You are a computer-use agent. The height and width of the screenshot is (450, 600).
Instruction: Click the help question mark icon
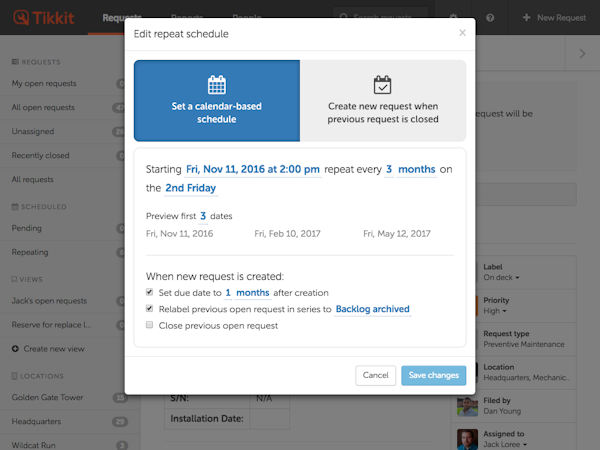click(x=490, y=18)
